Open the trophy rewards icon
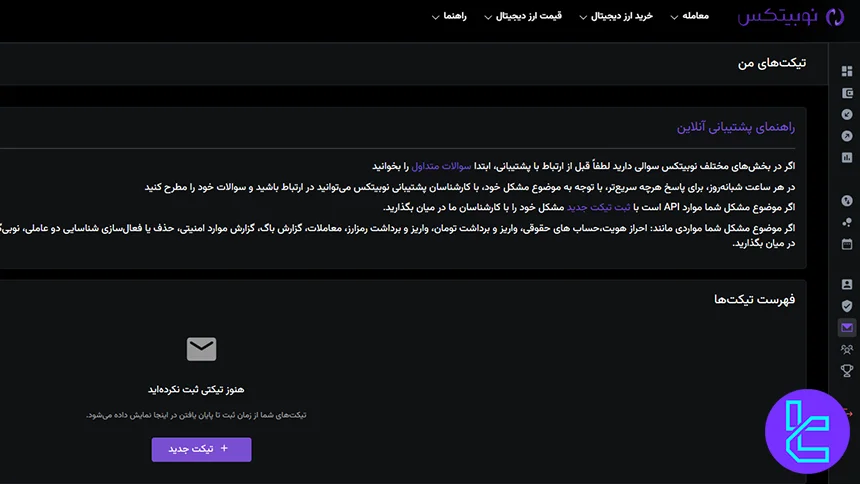Screen dimensions: 860x484 (847, 371)
